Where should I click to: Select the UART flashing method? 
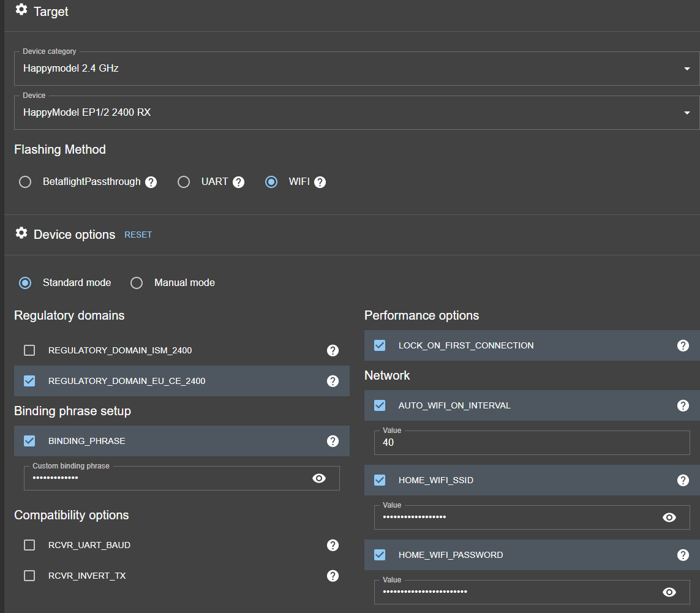(x=184, y=181)
